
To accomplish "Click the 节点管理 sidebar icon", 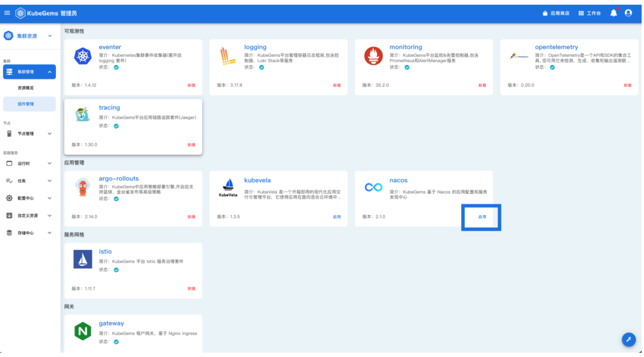I will (x=9, y=134).
